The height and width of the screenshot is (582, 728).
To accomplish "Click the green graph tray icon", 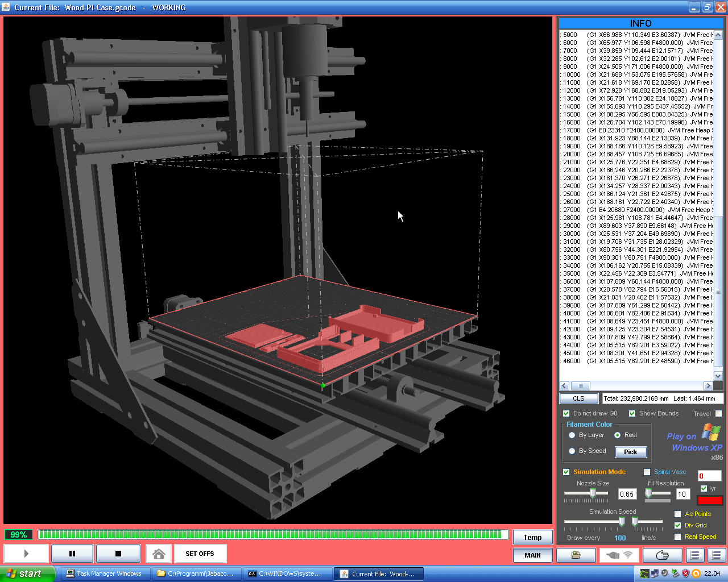I will tap(644, 573).
